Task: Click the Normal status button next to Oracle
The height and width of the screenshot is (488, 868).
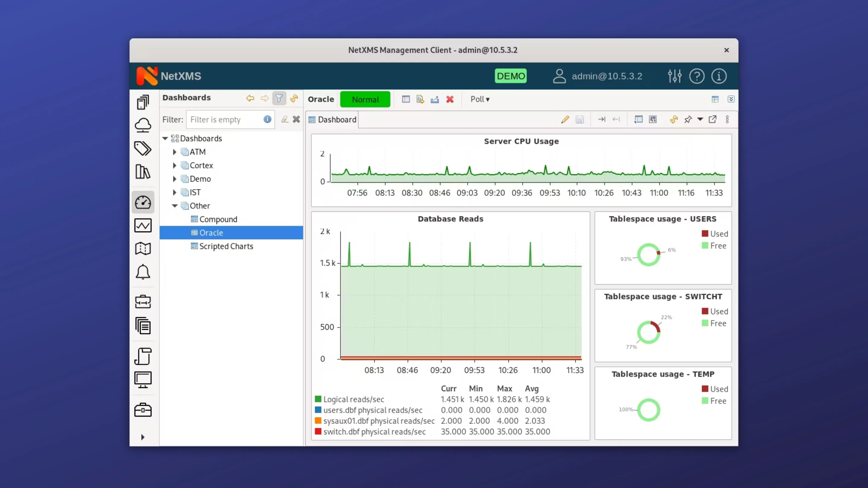Action: (x=365, y=99)
